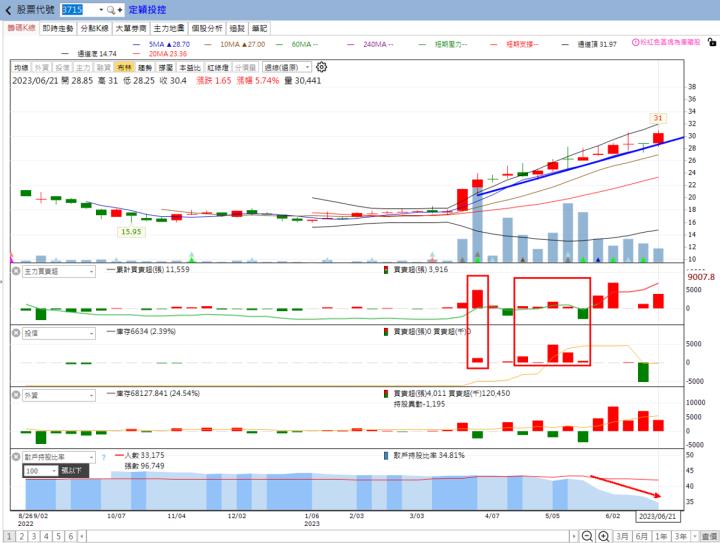Click scroll-right arrow next to page 6
Screen dimensions: 720x543
click(x=82, y=536)
